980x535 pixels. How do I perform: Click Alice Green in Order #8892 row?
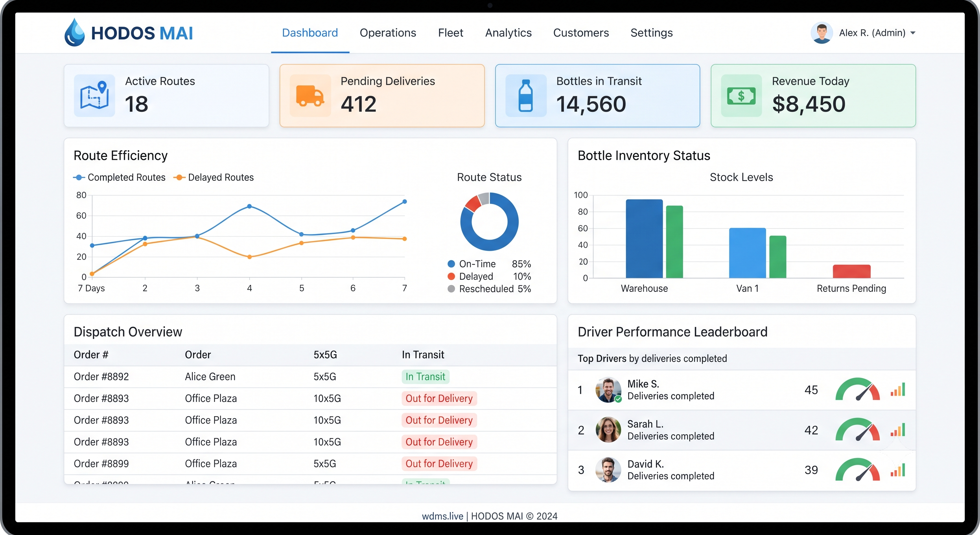(210, 377)
